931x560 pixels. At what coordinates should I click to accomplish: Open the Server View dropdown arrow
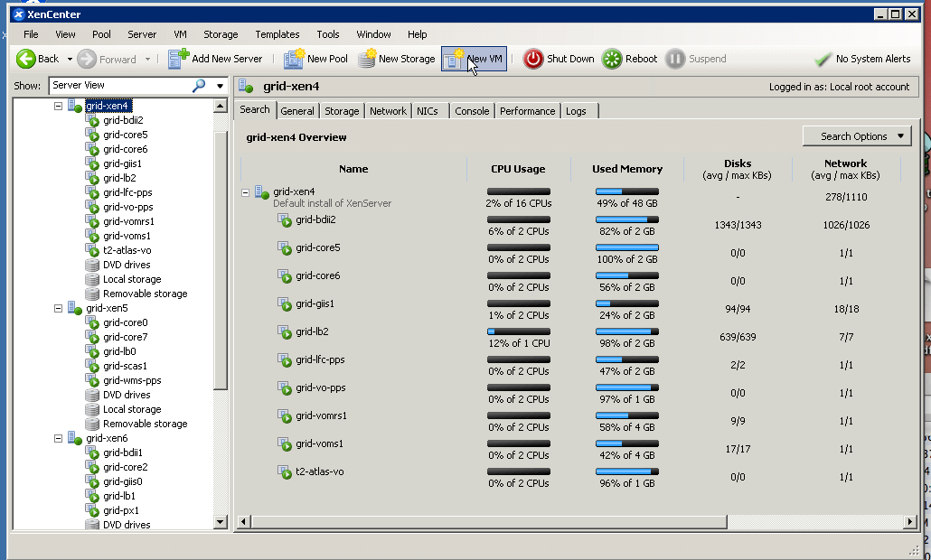pyautogui.click(x=221, y=86)
